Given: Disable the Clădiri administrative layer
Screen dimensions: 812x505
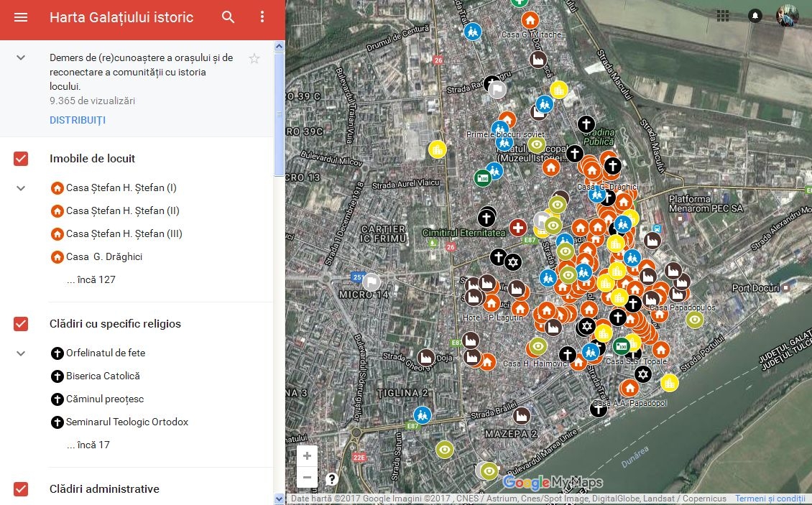Looking at the screenshot, I should (x=21, y=489).
